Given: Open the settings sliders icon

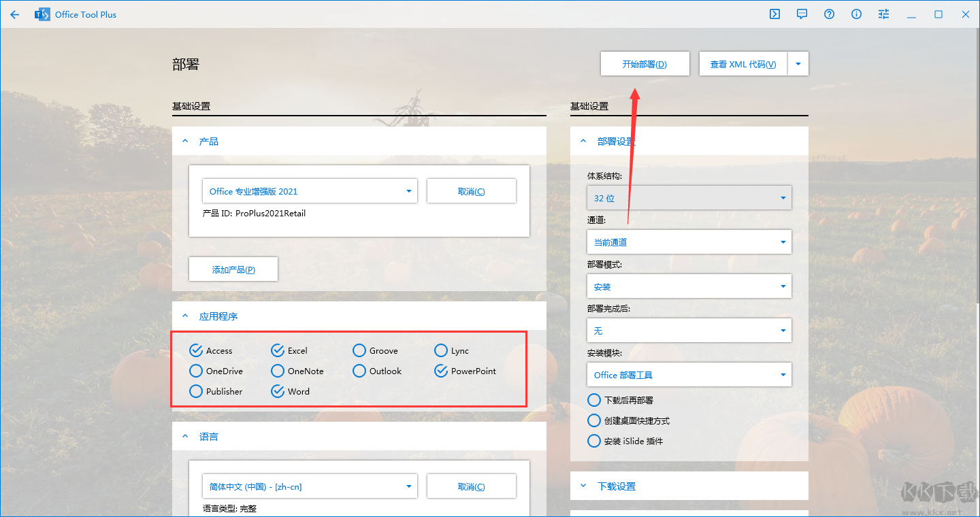Looking at the screenshot, I should pyautogui.click(x=883, y=14).
